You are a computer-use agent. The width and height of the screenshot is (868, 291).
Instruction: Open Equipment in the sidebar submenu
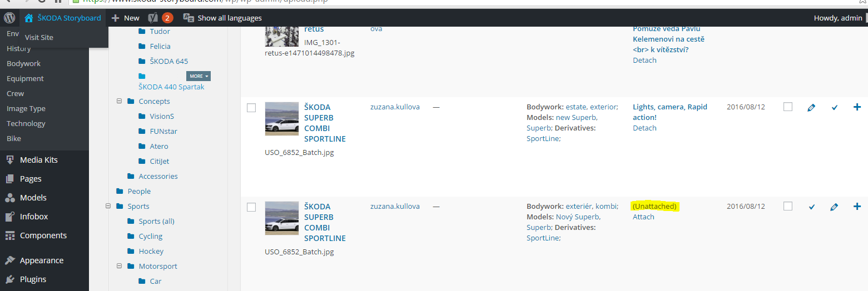25,78
